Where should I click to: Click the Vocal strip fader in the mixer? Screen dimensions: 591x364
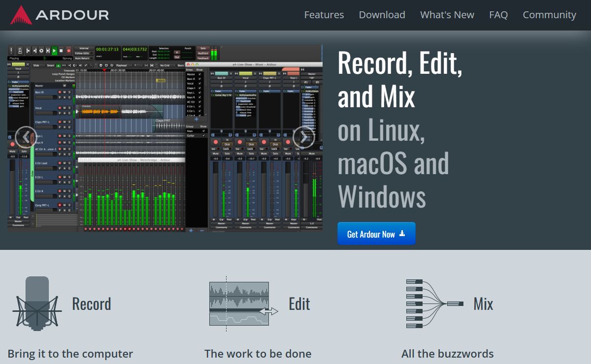[239, 189]
